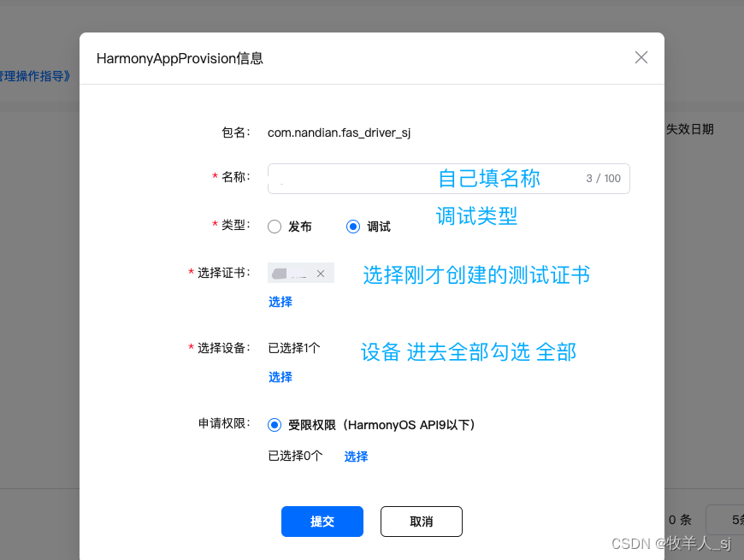The height and width of the screenshot is (560, 744).
Task: Select the 受限权限 restricted permission radio
Action: (x=275, y=425)
